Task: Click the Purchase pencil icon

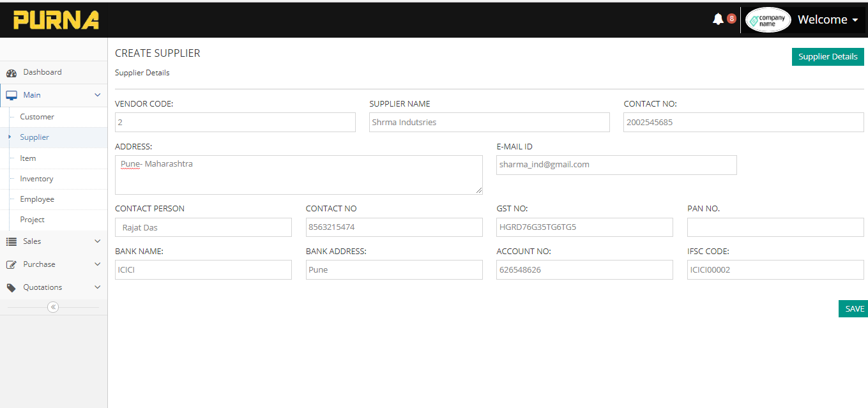Action: (11, 264)
